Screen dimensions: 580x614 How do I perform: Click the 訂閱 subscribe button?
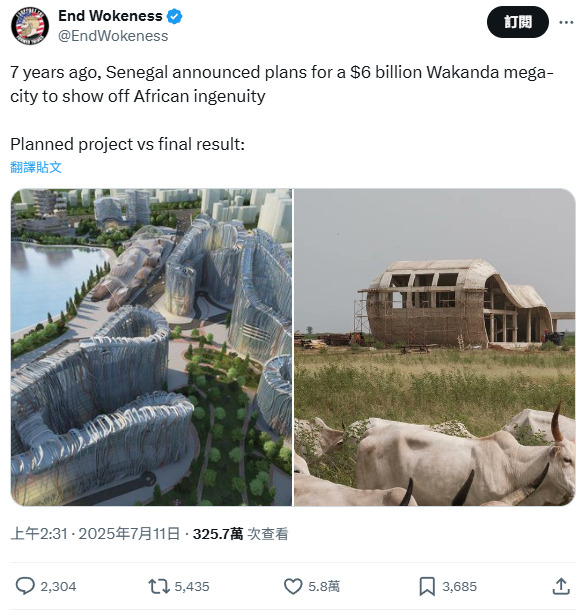pos(518,22)
